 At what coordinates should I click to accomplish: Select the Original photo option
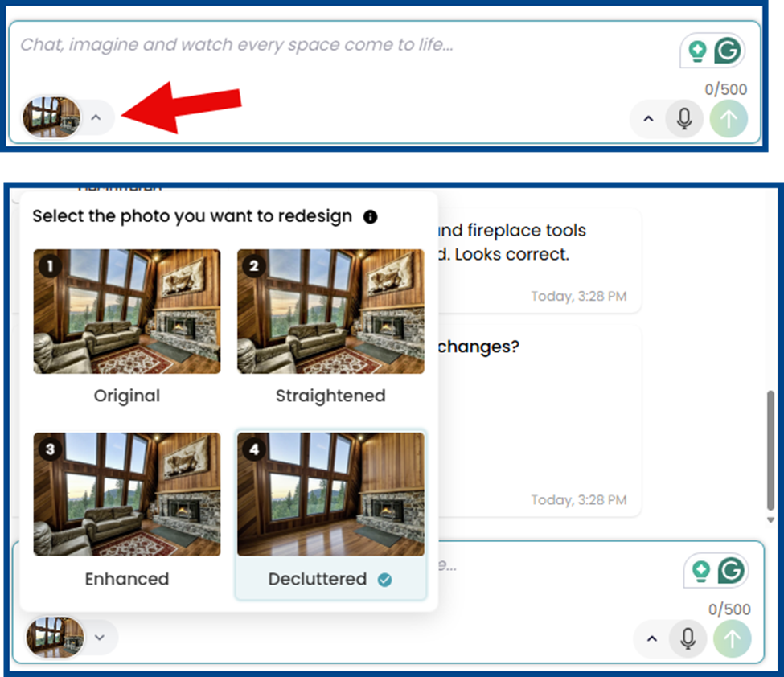tap(127, 311)
